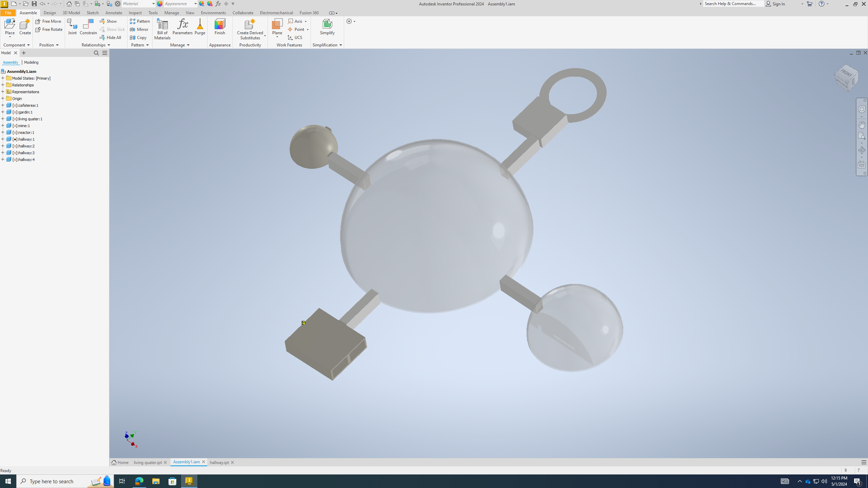Open model browser hamburger menu
The height and width of the screenshot is (488, 868).
105,53
